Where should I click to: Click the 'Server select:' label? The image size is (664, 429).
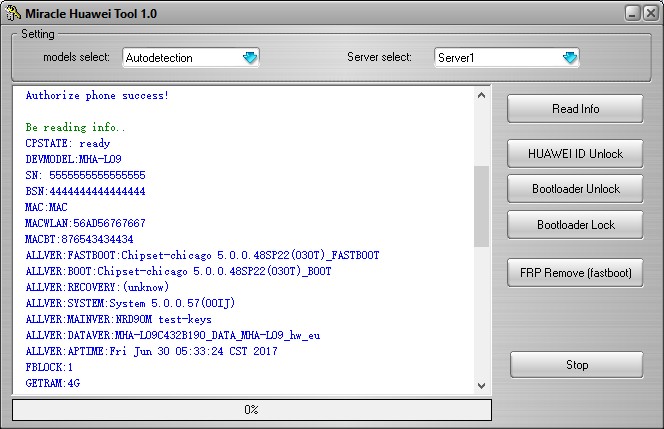(379, 57)
